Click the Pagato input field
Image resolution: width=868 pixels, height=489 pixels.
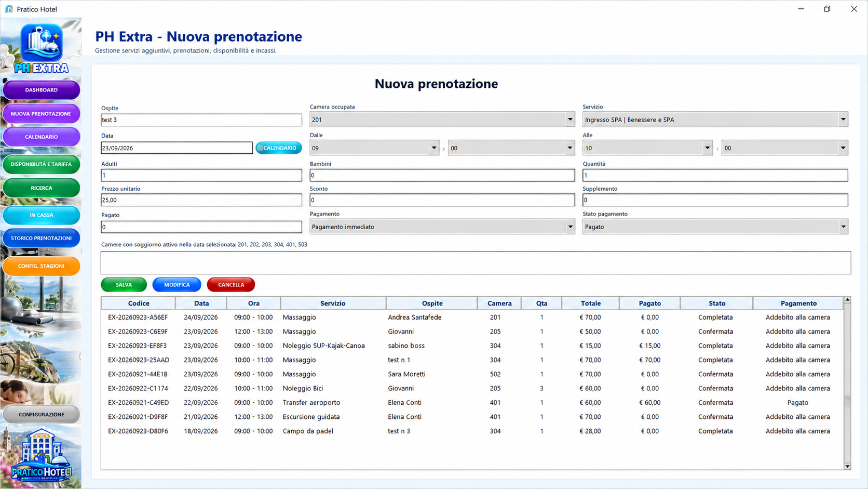point(201,227)
